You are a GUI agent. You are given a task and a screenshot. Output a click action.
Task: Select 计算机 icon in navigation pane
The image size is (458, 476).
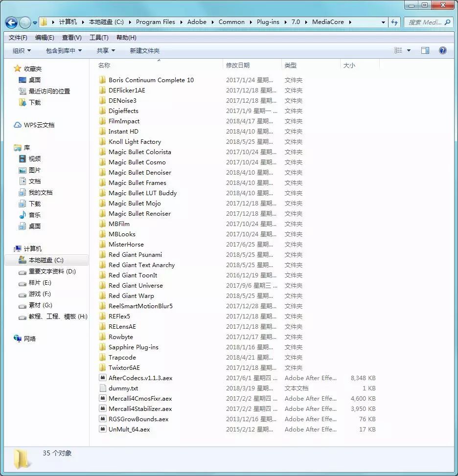tap(18, 249)
